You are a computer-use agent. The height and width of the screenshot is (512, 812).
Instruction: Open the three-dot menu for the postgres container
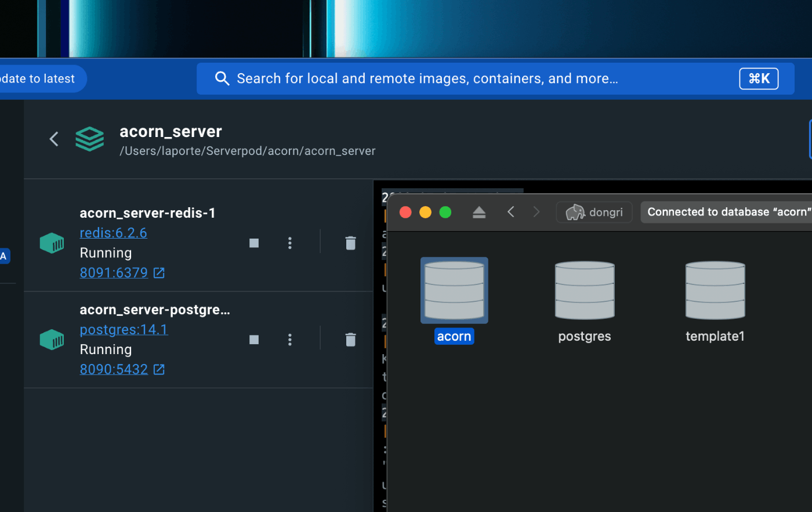click(x=289, y=339)
